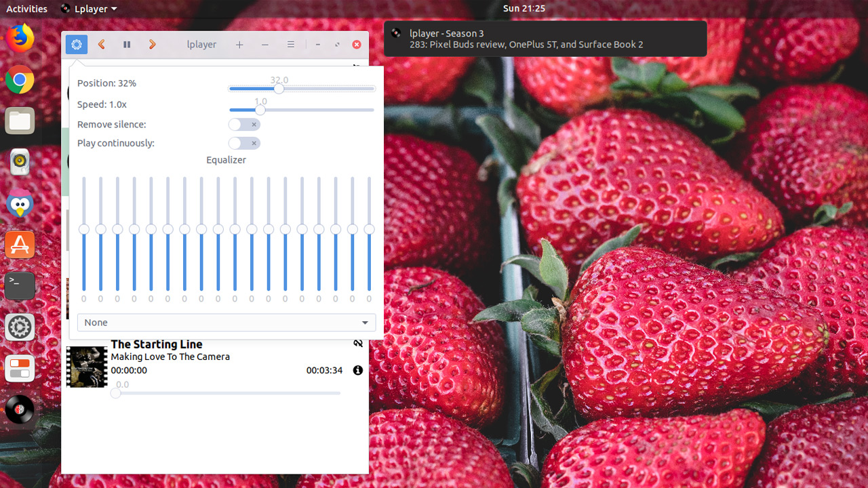Viewport: 868px width, 488px height.
Task: Click the Speed slider handle
Action: pyautogui.click(x=260, y=110)
